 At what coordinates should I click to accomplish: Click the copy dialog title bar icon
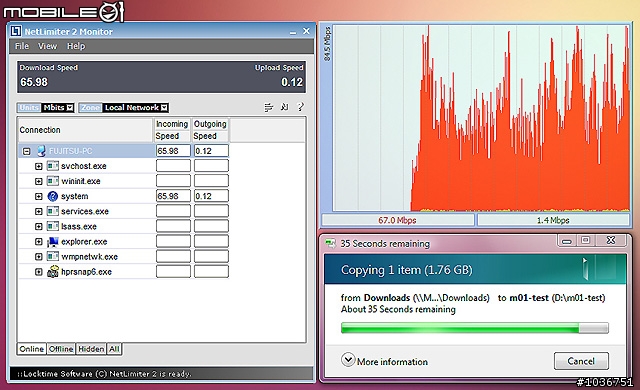point(330,244)
